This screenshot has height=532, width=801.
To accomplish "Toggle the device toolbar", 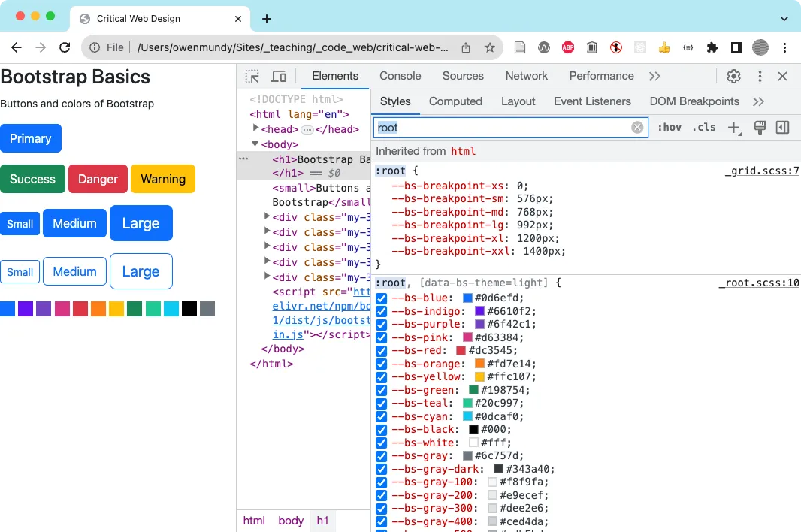I will (x=278, y=76).
